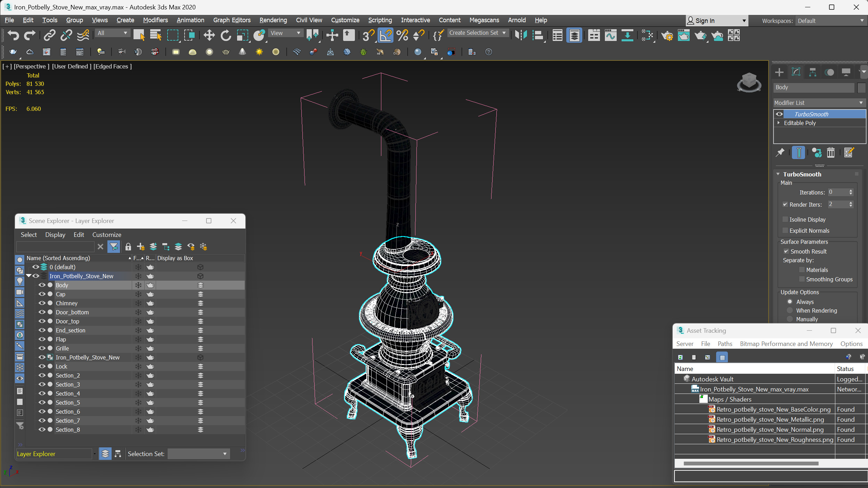Click the Select by Name toolbar icon
Image resolution: width=868 pixels, height=488 pixels.
point(155,35)
